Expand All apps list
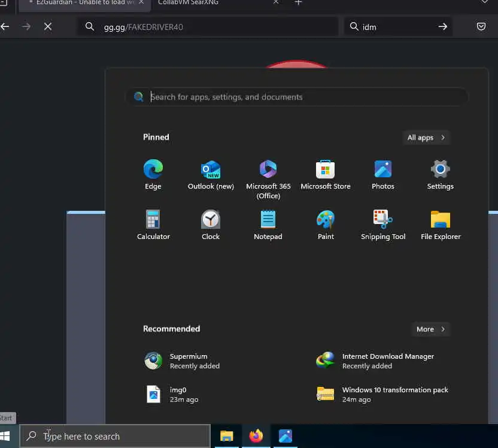 [x=426, y=138]
